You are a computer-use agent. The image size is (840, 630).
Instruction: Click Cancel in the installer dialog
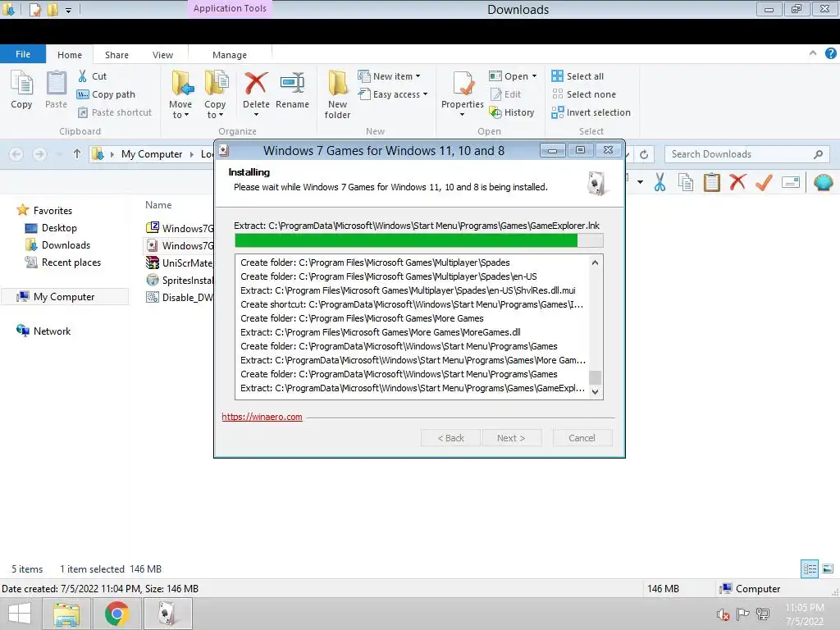[x=582, y=438]
